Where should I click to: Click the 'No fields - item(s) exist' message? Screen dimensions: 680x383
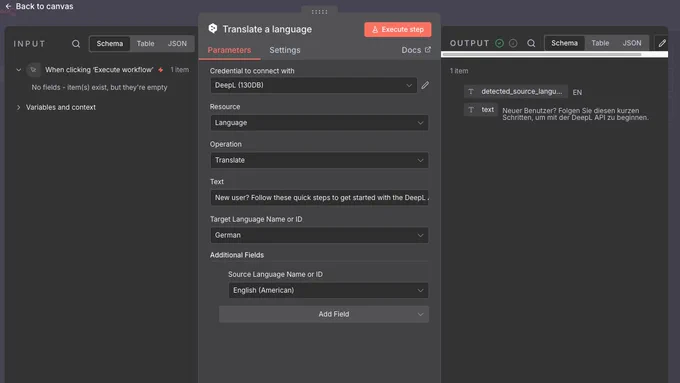click(99, 87)
